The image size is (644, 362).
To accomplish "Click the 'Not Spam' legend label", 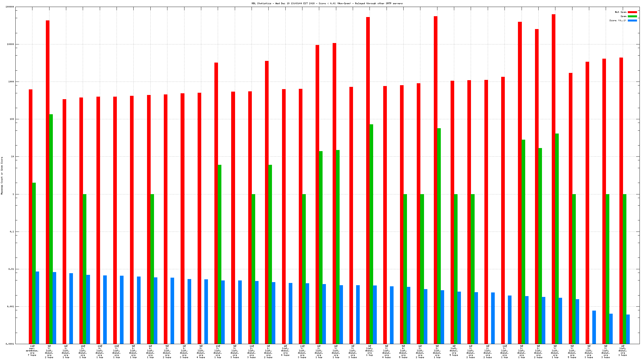I will (x=621, y=12).
